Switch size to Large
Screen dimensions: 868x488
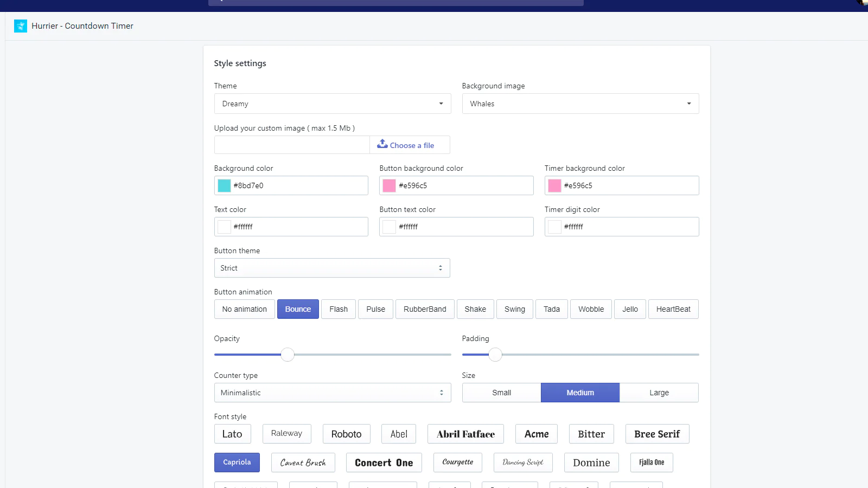coord(659,393)
